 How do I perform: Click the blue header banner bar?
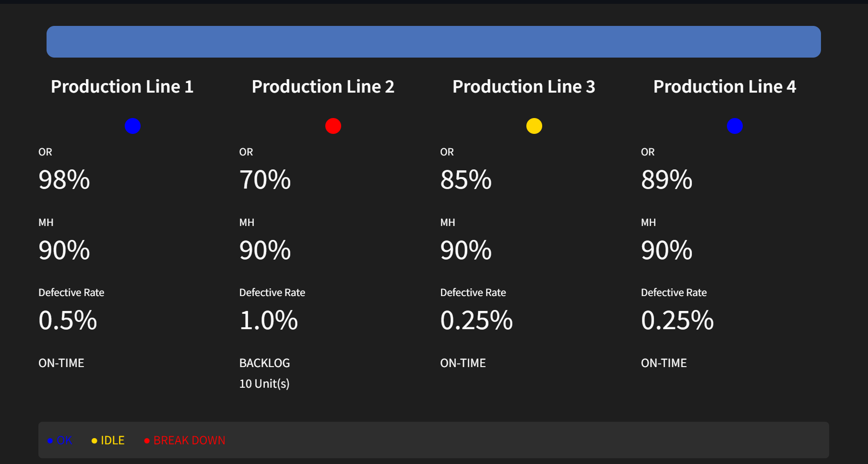(433, 42)
